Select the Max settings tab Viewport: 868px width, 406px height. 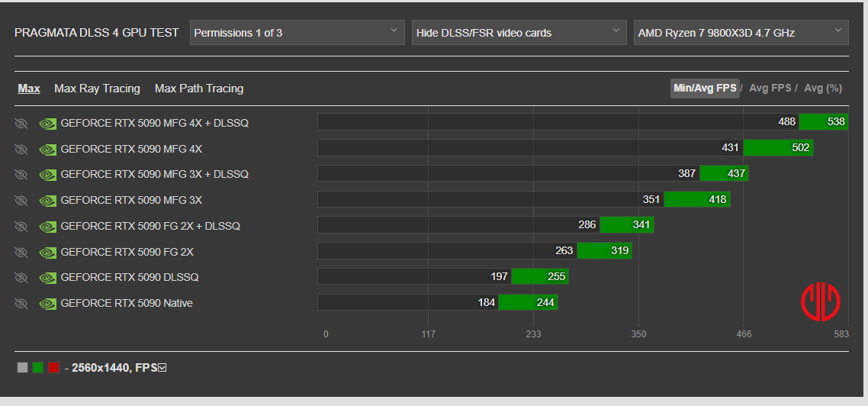[29, 89]
